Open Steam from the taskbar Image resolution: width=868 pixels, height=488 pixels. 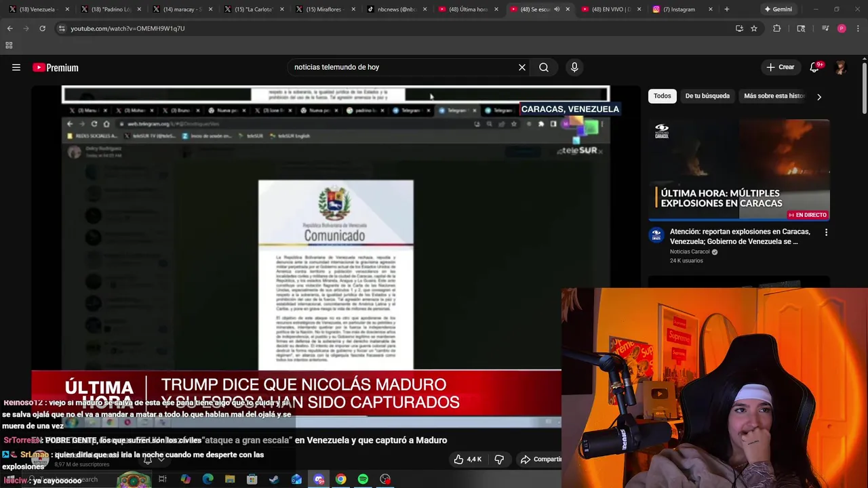[274, 479]
